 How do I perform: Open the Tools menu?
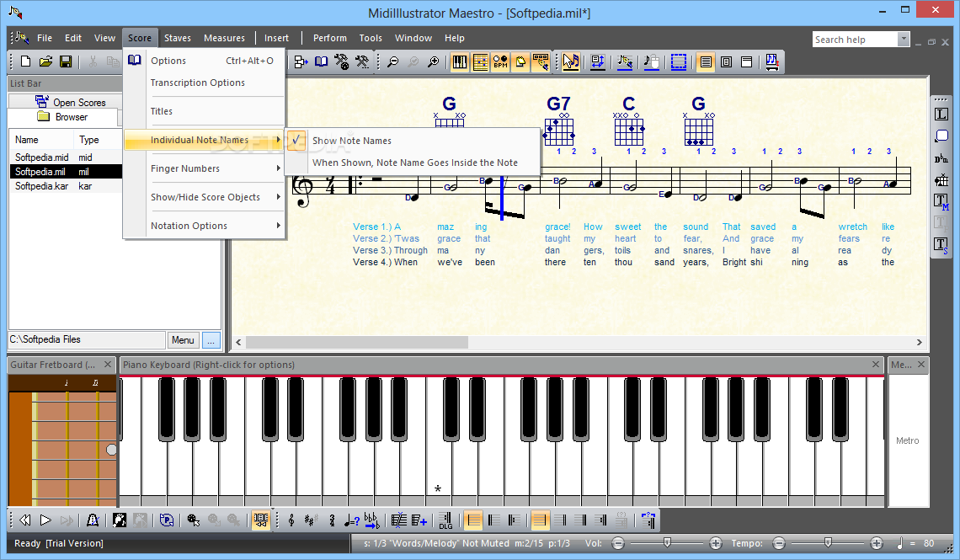click(x=371, y=38)
